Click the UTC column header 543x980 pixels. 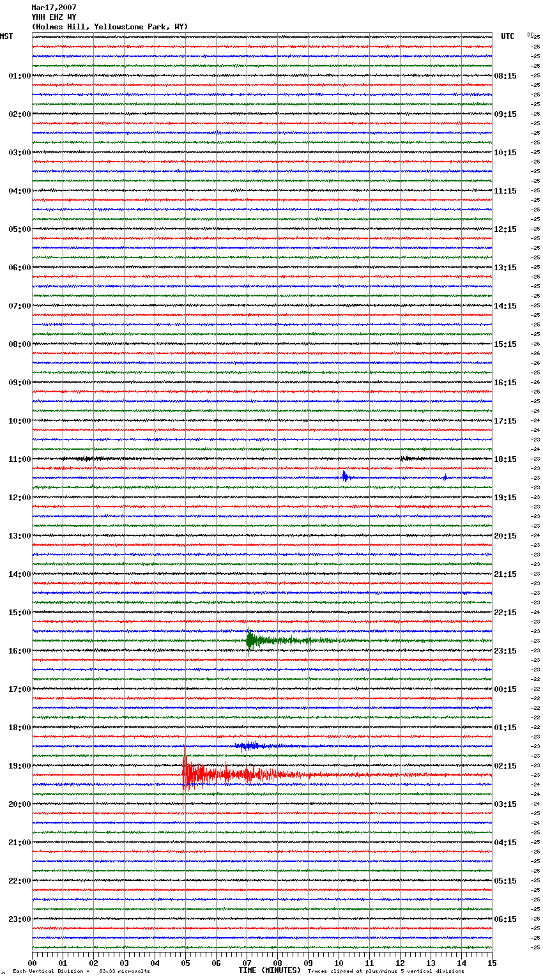click(x=508, y=36)
